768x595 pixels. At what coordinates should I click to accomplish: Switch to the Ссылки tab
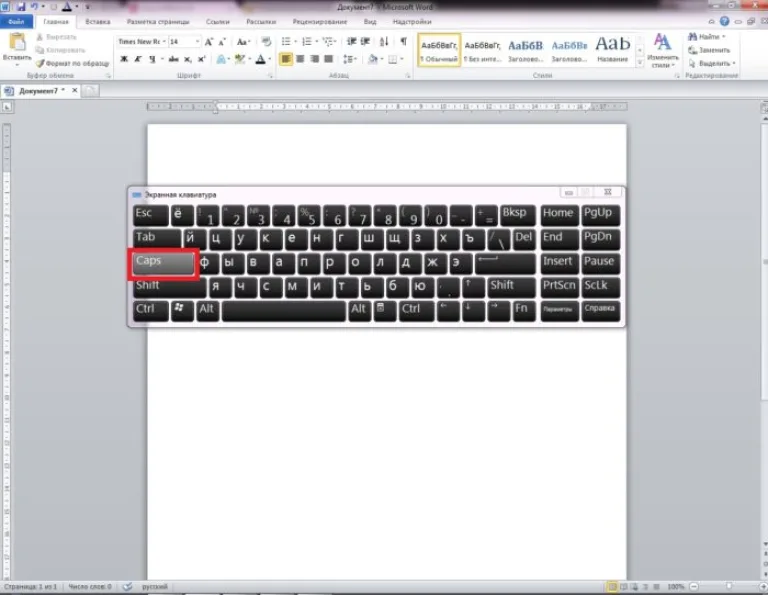[217, 22]
